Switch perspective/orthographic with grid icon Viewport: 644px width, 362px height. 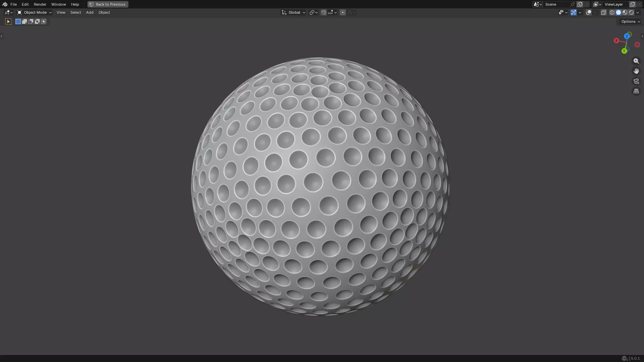(636, 91)
